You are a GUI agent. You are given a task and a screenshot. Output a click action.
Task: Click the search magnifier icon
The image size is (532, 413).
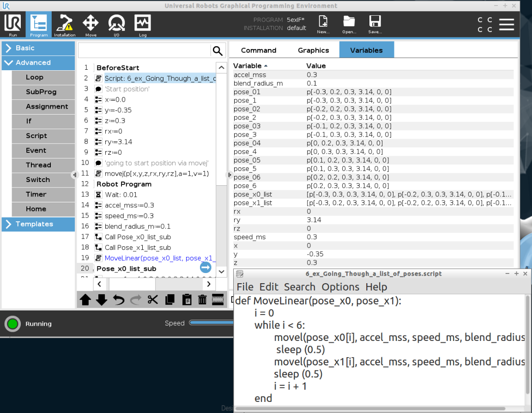[218, 50]
